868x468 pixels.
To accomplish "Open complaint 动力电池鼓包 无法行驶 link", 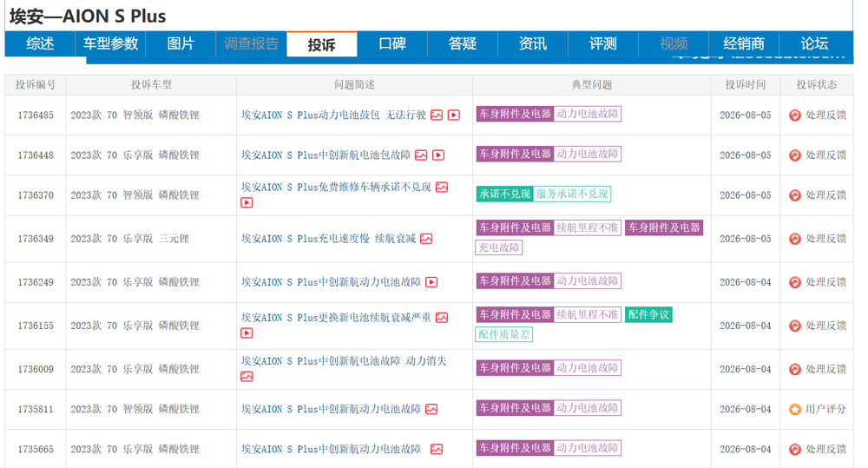I will tap(334, 115).
